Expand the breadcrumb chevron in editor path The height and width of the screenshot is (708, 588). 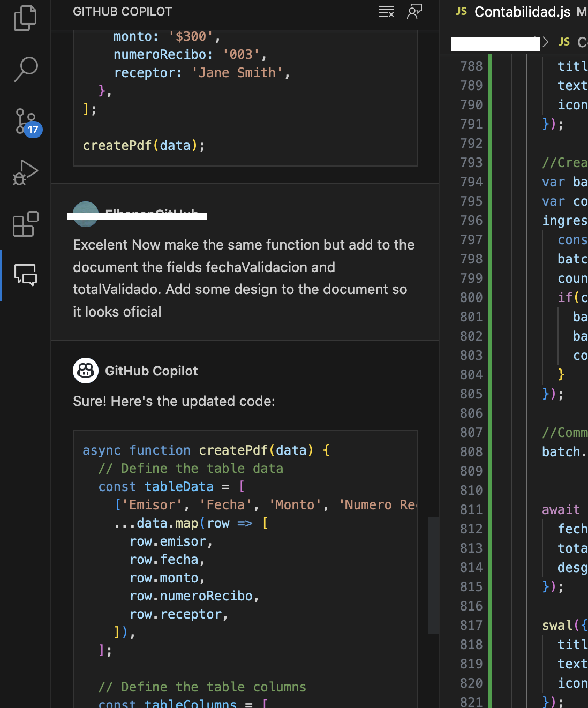coord(546,42)
